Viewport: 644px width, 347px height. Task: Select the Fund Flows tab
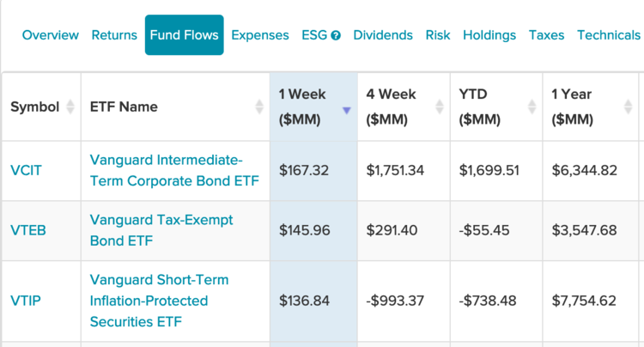[184, 35]
